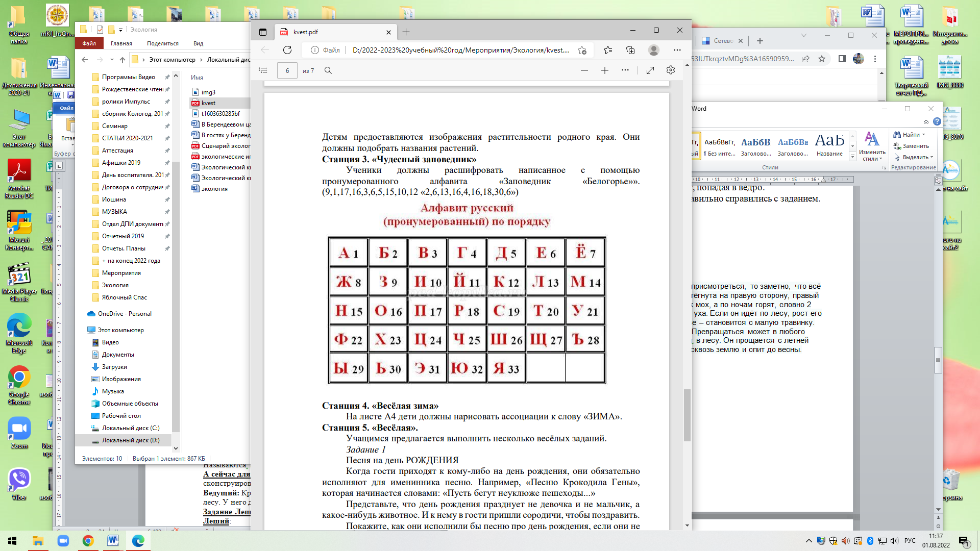The width and height of the screenshot is (980, 551).
Task: Open new tab in Edge
Action: click(x=406, y=32)
